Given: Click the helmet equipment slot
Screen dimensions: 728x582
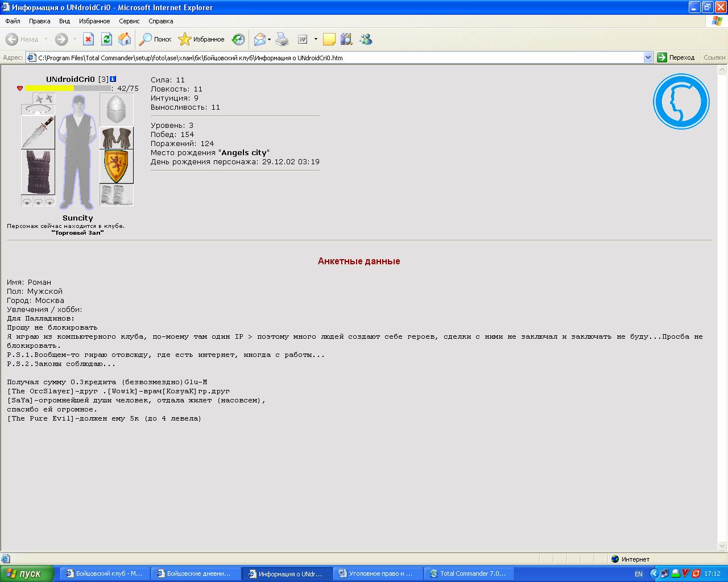Looking at the screenshot, I should pyautogui.click(x=117, y=110).
